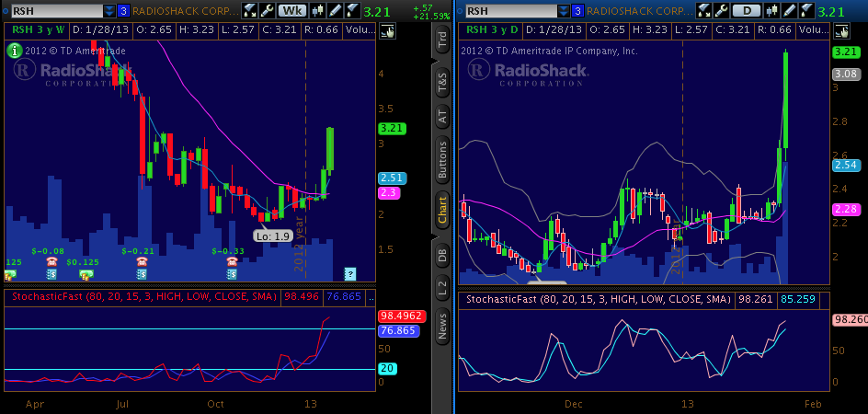Click left chart RSH symbol input field

tap(57, 10)
